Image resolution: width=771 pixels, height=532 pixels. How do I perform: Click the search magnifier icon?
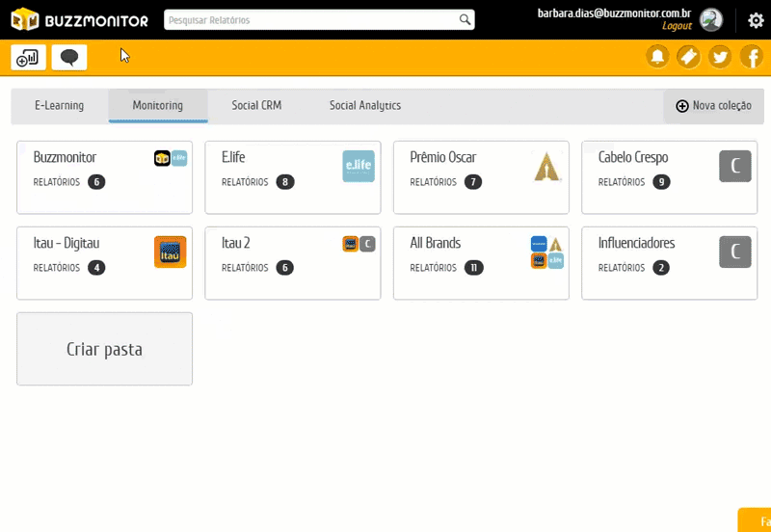point(465,19)
